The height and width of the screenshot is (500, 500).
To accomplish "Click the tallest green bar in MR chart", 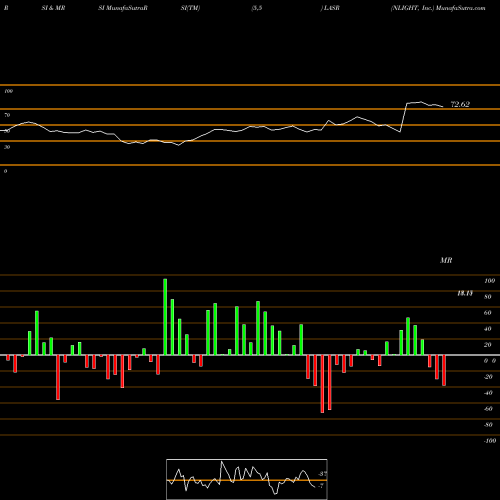I will [165, 317].
